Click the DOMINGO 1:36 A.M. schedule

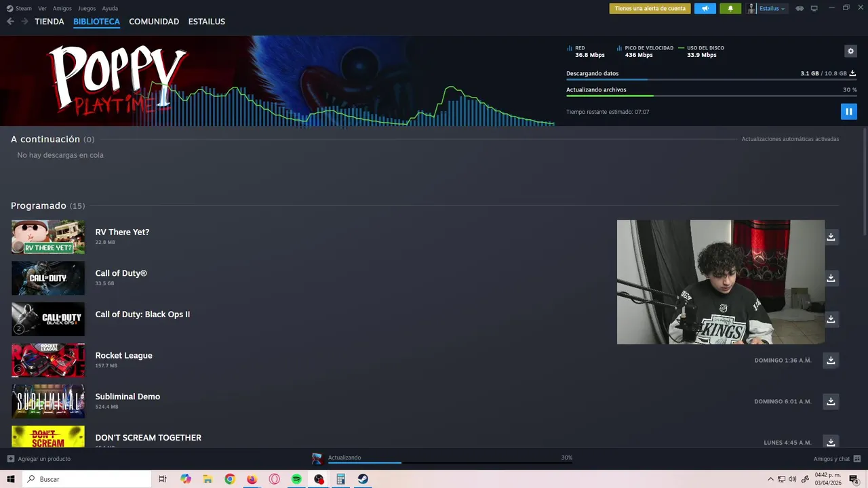point(783,361)
